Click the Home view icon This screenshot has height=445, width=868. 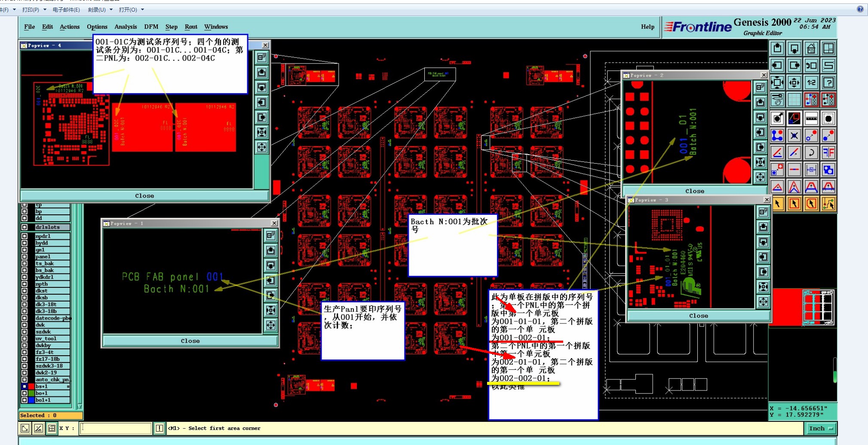pyautogui.click(x=811, y=48)
